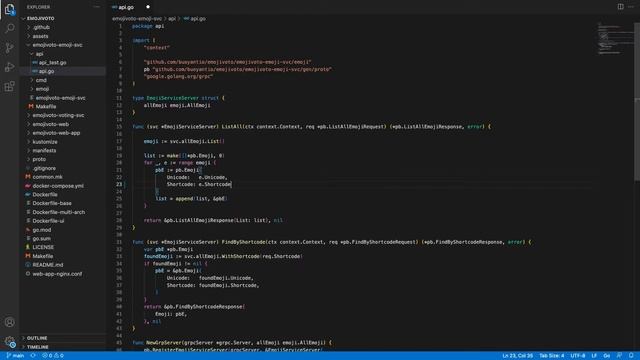Open the Search view in the activity bar
The width and height of the screenshot is (640, 360).
[x=9, y=28]
